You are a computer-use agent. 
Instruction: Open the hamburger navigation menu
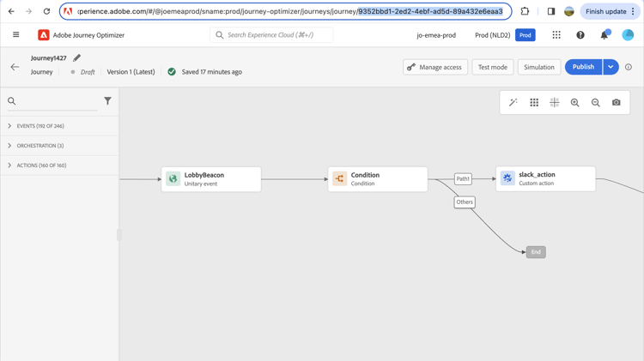click(16, 35)
